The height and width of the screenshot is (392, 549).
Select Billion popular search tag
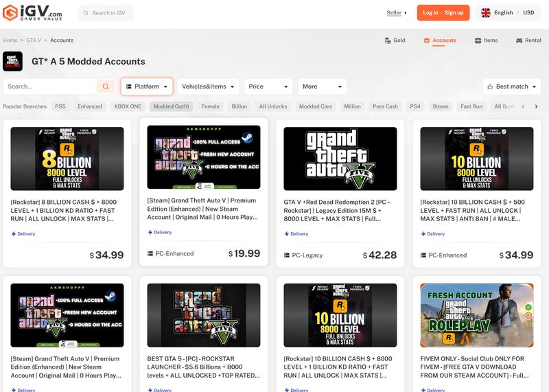[239, 106]
